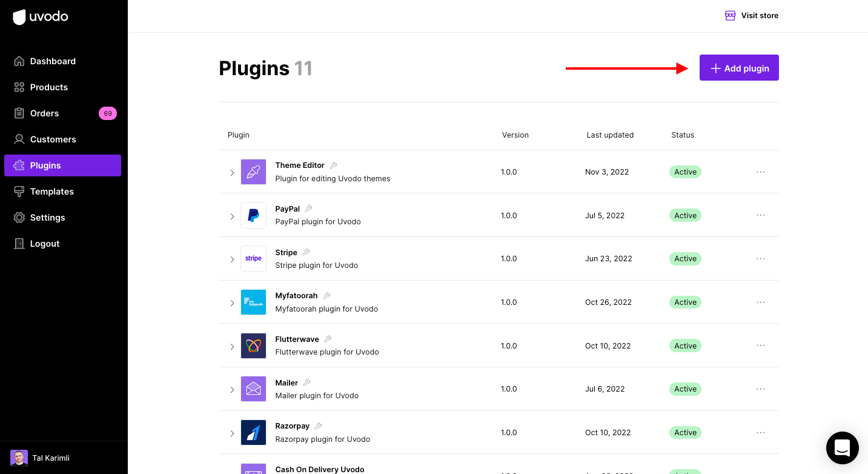The width and height of the screenshot is (868, 474).
Task: Expand the Mailer plugin row
Action: tap(232, 390)
